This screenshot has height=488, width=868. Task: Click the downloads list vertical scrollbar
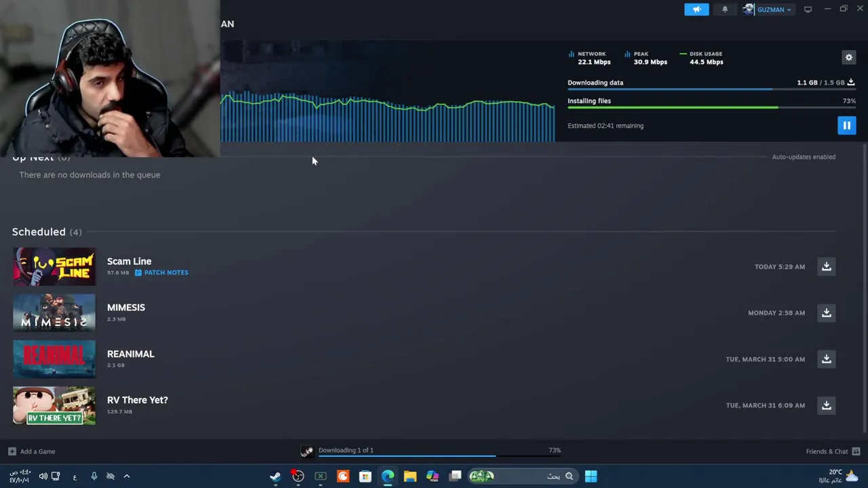coord(865,288)
